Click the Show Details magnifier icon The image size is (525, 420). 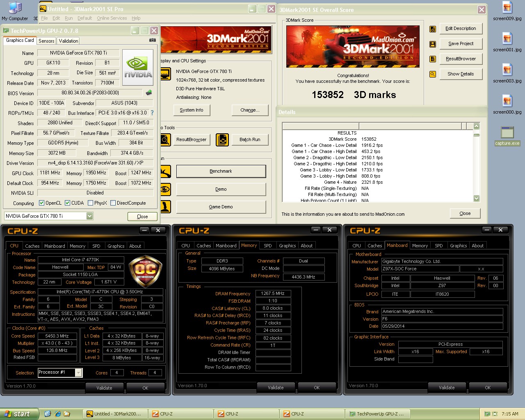click(432, 74)
